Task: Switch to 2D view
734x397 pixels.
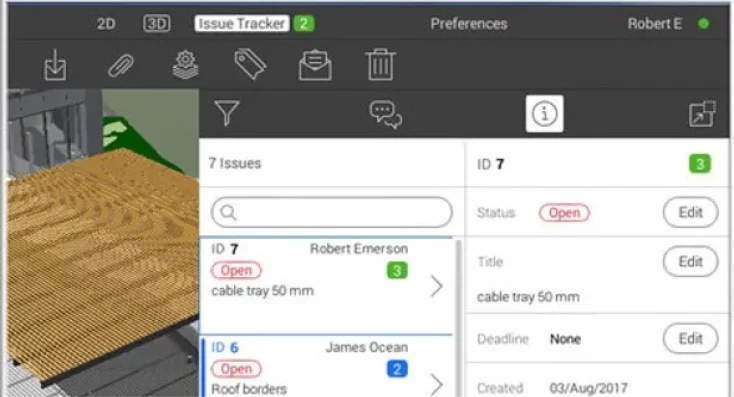Action: pyautogui.click(x=106, y=23)
